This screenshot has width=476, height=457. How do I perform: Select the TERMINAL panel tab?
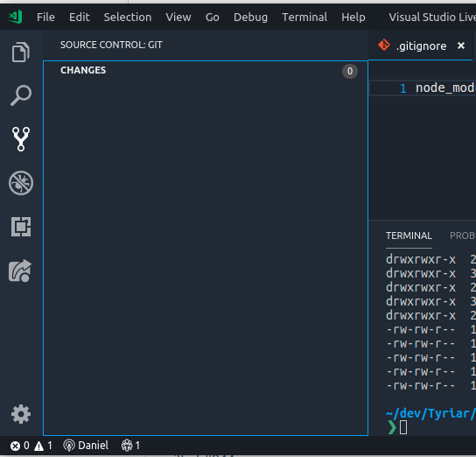(409, 236)
